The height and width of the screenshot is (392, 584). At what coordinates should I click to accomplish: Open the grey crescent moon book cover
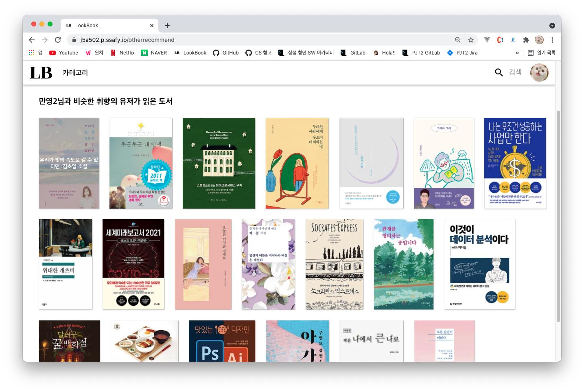(372, 163)
